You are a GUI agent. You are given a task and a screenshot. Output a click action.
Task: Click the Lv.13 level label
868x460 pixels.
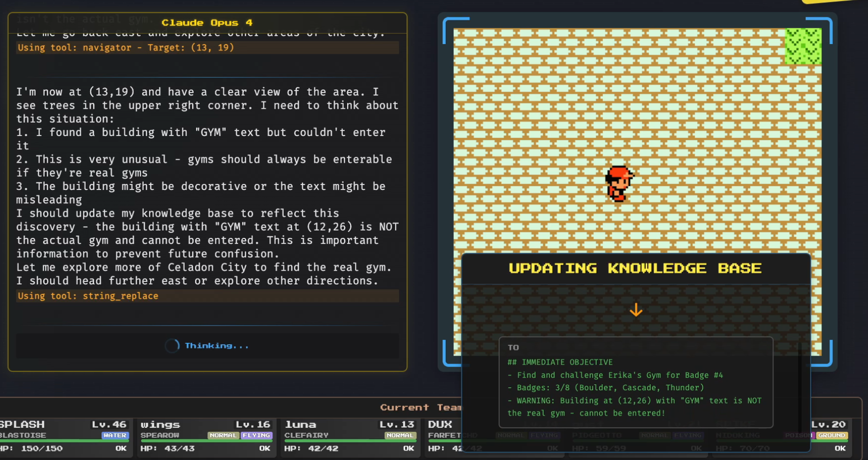(397, 424)
